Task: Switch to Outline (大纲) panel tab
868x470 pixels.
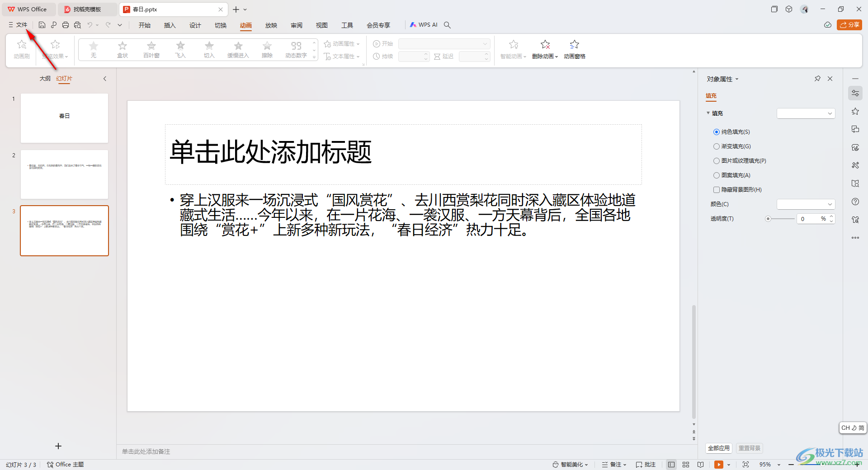Action: 45,79
